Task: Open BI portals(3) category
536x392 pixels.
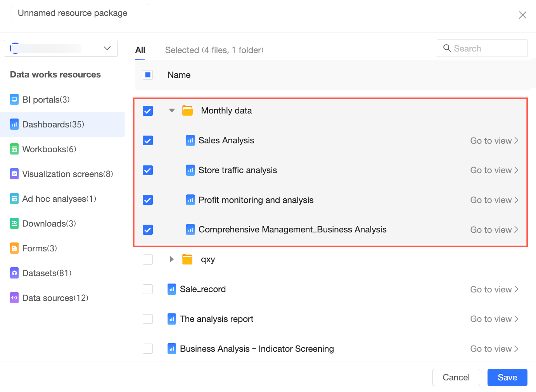Action: click(x=62, y=100)
